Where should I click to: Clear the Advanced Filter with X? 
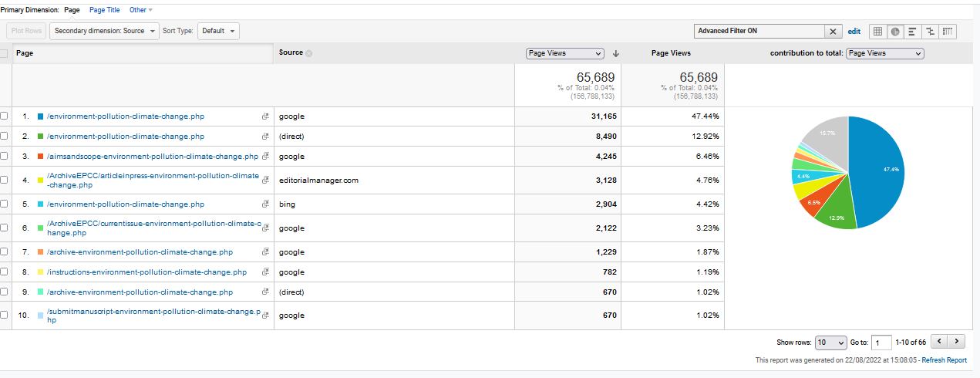pos(834,31)
